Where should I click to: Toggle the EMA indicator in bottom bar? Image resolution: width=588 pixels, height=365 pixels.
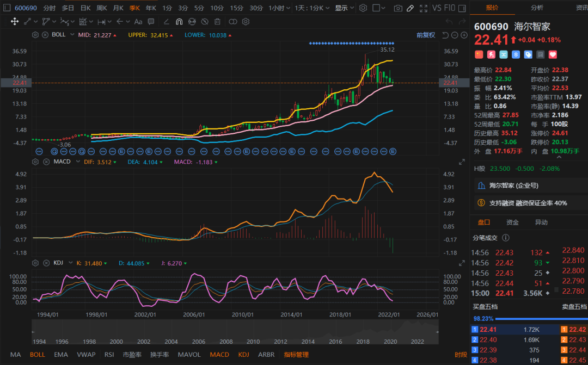(61, 355)
